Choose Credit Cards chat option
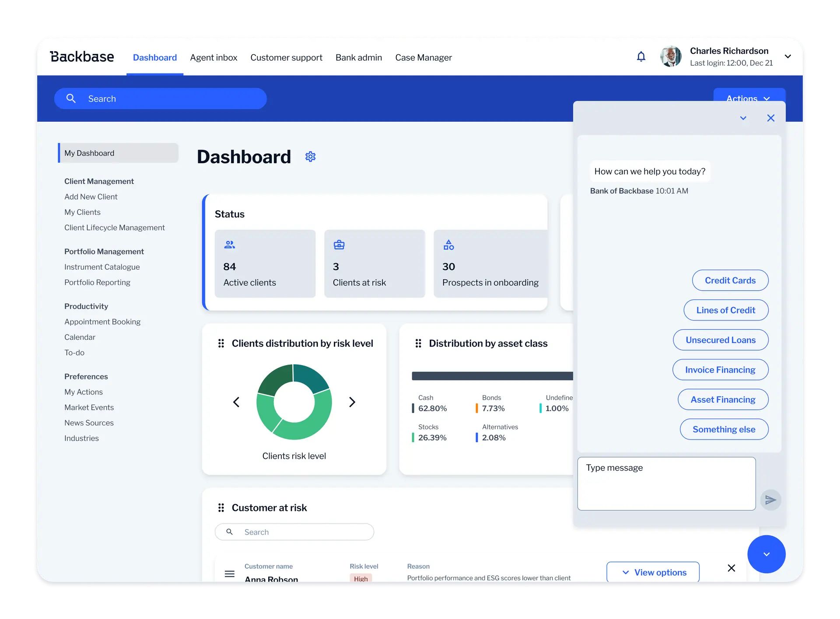The image size is (840, 619). pyautogui.click(x=730, y=280)
